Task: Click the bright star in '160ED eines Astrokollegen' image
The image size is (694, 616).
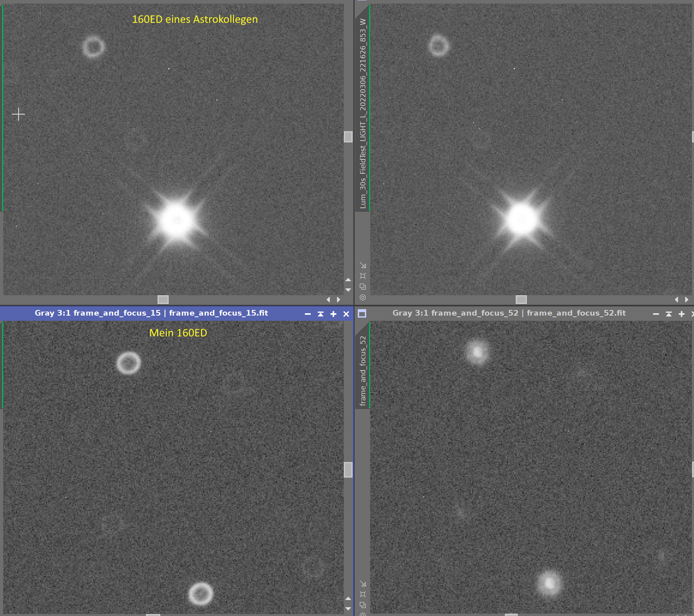Action: click(176, 220)
